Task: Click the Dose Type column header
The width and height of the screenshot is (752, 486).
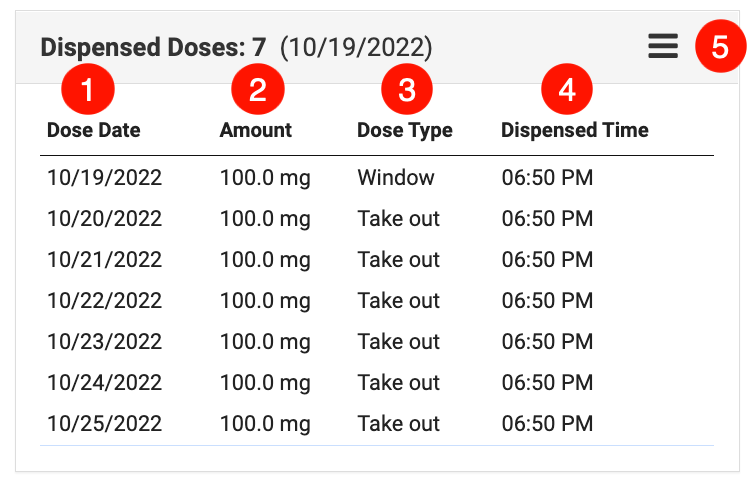Action: 405,130
